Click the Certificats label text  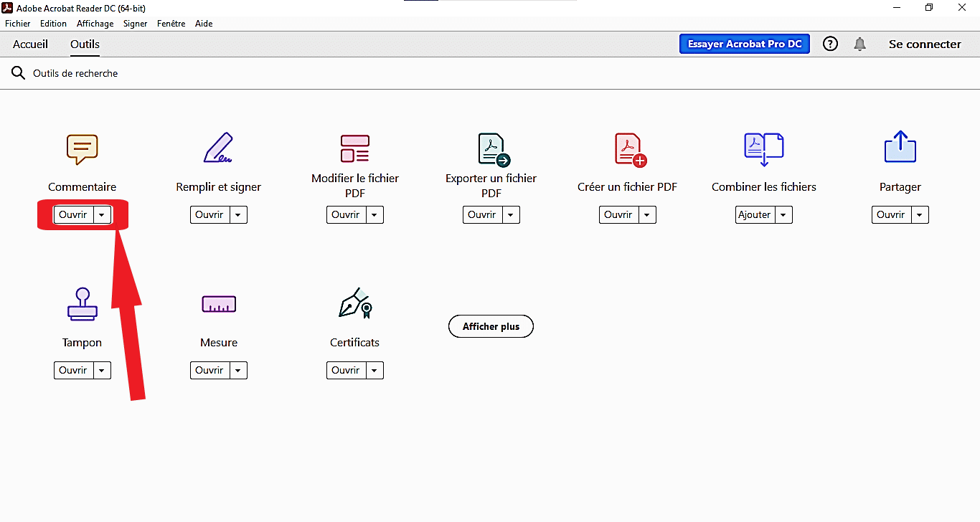coord(355,343)
